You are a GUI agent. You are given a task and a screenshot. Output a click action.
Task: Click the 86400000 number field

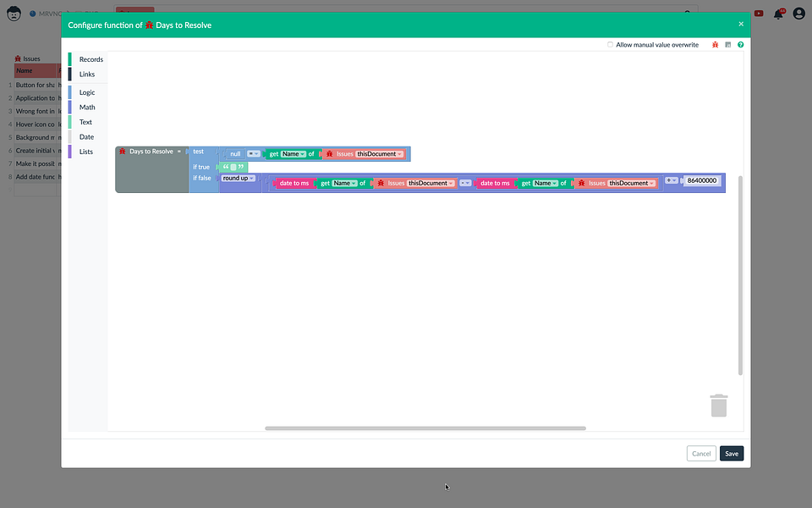pos(702,180)
